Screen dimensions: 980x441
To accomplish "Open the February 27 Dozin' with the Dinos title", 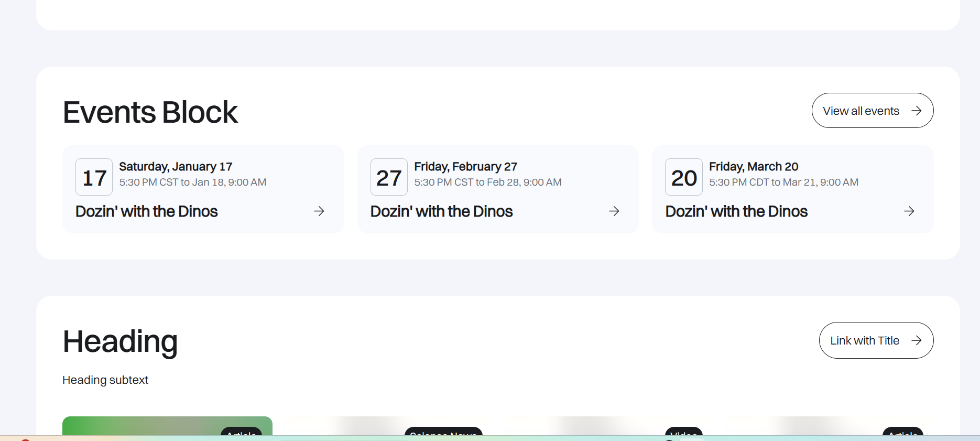I will tap(441, 211).
